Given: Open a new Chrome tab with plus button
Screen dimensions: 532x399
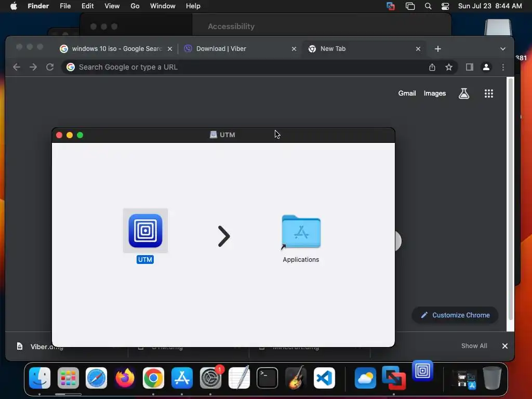Looking at the screenshot, I should click(x=438, y=49).
